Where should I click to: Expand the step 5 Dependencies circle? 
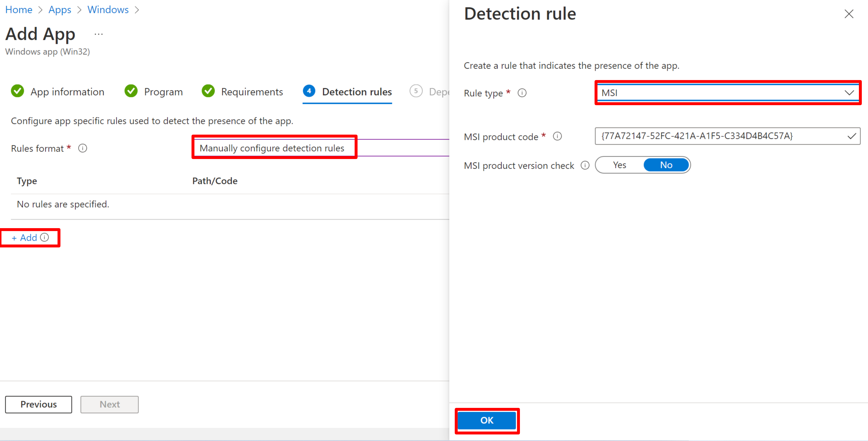point(416,91)
